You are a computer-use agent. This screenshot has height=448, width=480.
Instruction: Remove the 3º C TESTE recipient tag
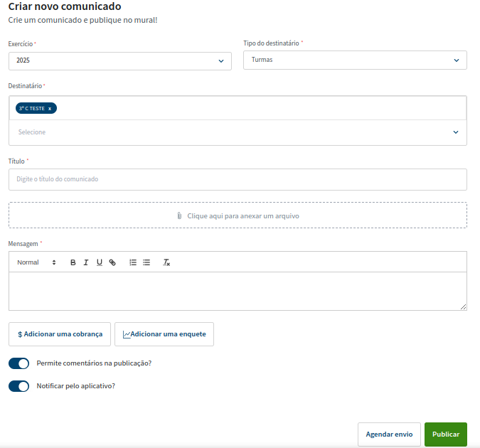click(50, 108)
